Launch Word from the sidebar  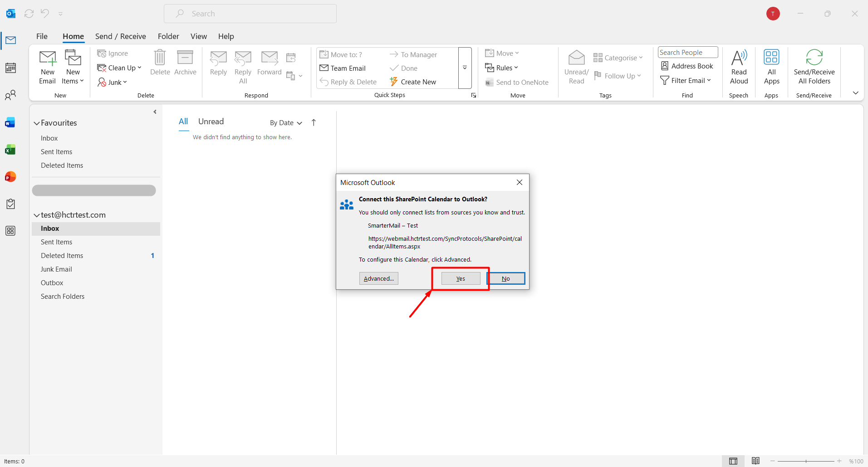(11, 122)
